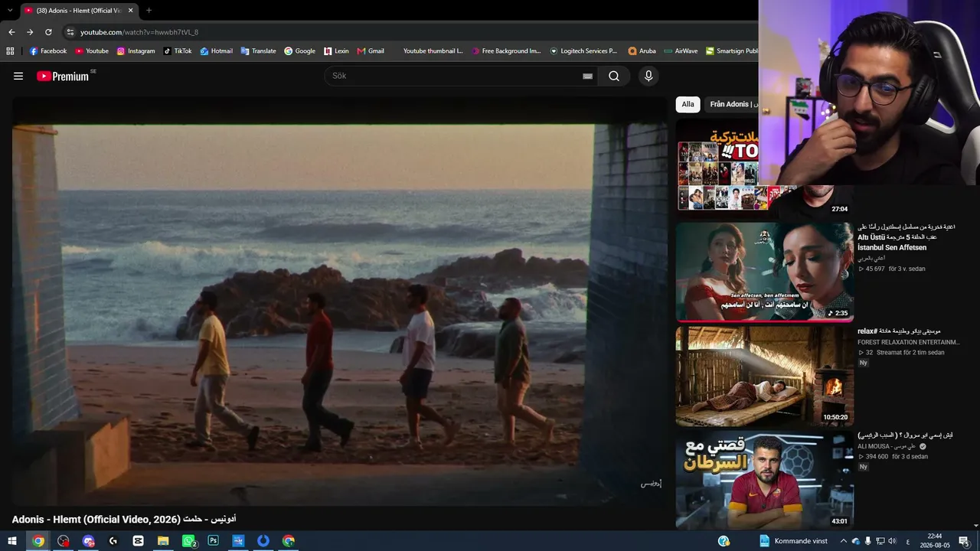Go back with browser back arrow

[x=11, y=32]
